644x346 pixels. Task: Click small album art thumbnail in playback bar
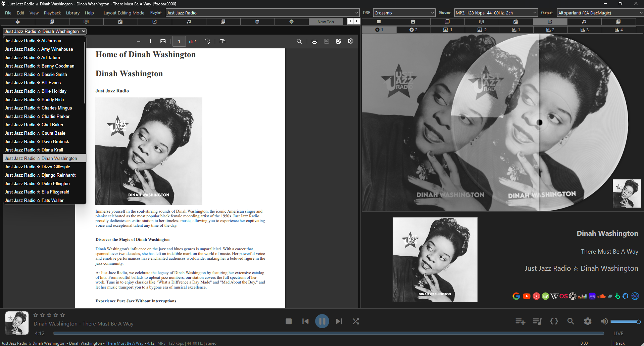click(17, 323)
